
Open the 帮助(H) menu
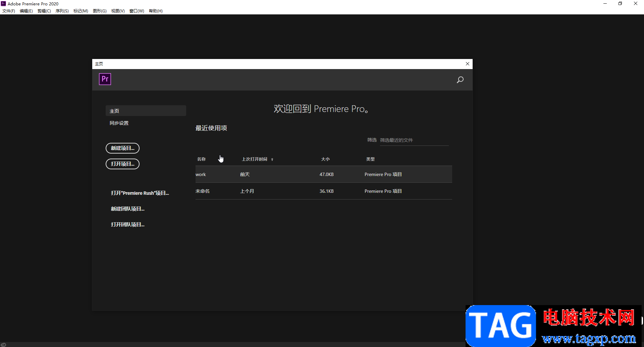pos(156,11)
